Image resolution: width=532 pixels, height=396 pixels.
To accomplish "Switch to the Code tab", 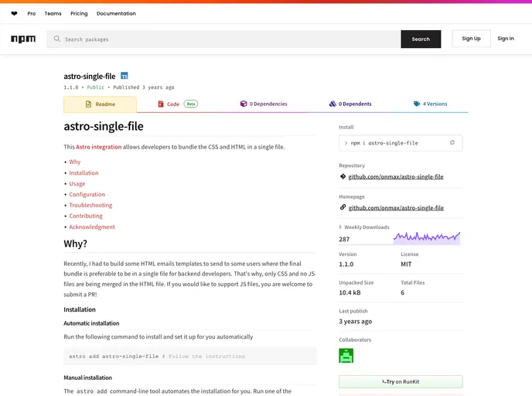I will coord(178,104).
